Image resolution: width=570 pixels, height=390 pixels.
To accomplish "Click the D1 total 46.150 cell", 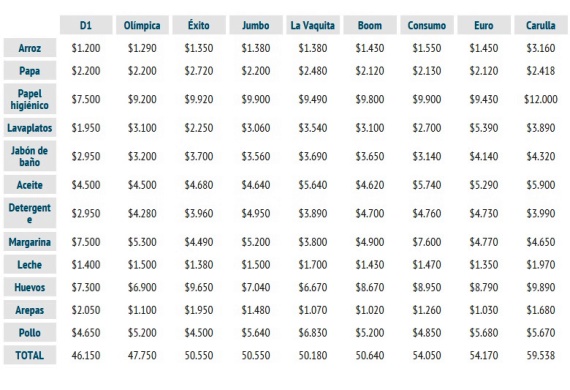I will pyautogui.click(x=86, y=355).
